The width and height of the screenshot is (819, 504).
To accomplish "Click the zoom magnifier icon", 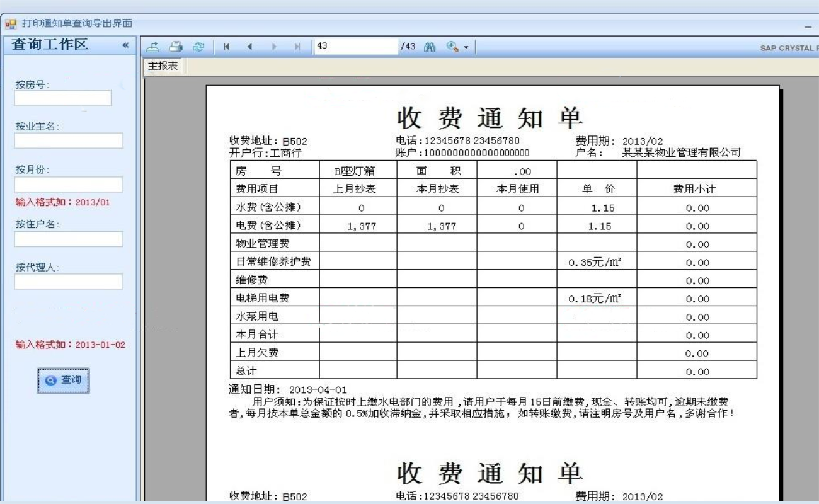I will point(452,47).
